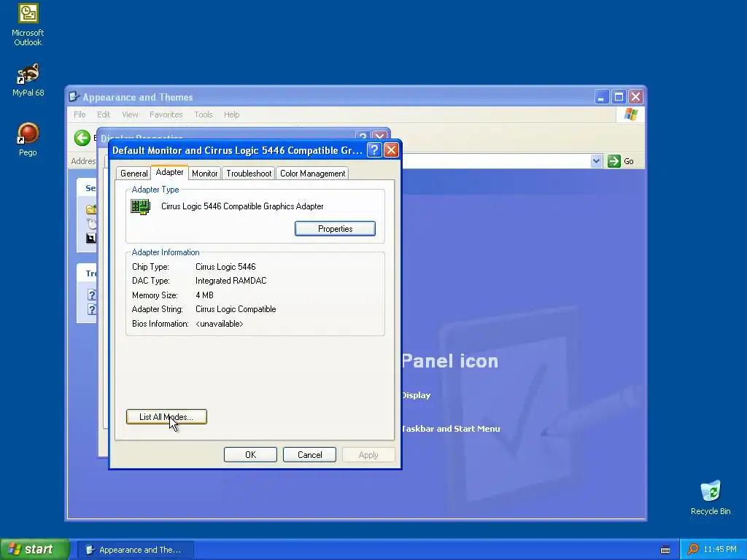Click the Integrated RAMDAC value

(x=231, y=281)
